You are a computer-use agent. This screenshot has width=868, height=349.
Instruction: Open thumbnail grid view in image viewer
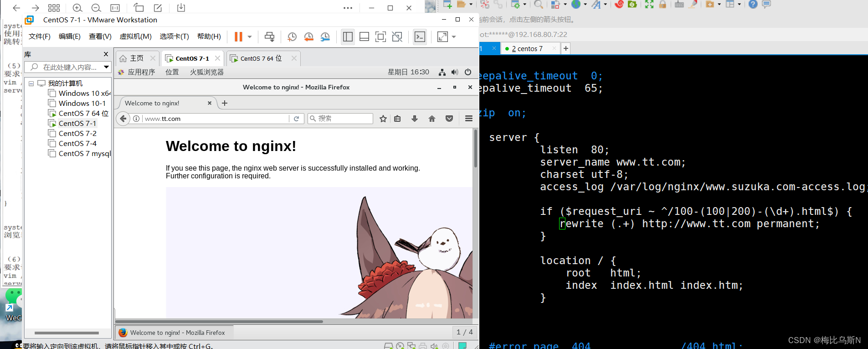[x=54, y=8]
